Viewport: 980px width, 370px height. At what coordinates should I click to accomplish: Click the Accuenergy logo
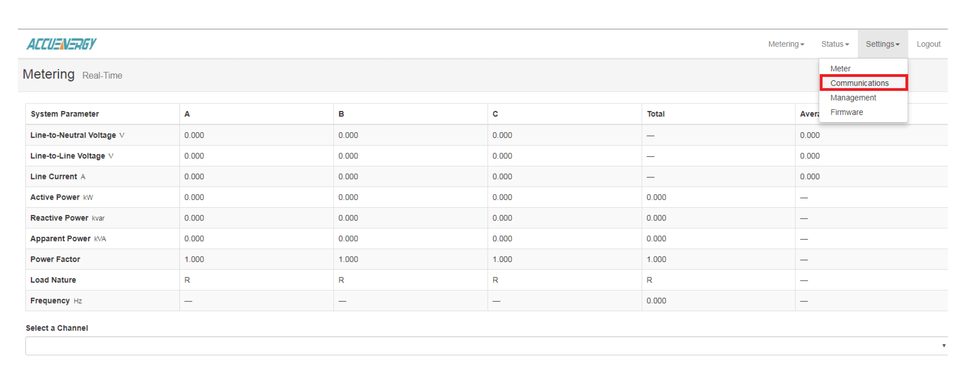pyautogui.click(x=61, y=44)
